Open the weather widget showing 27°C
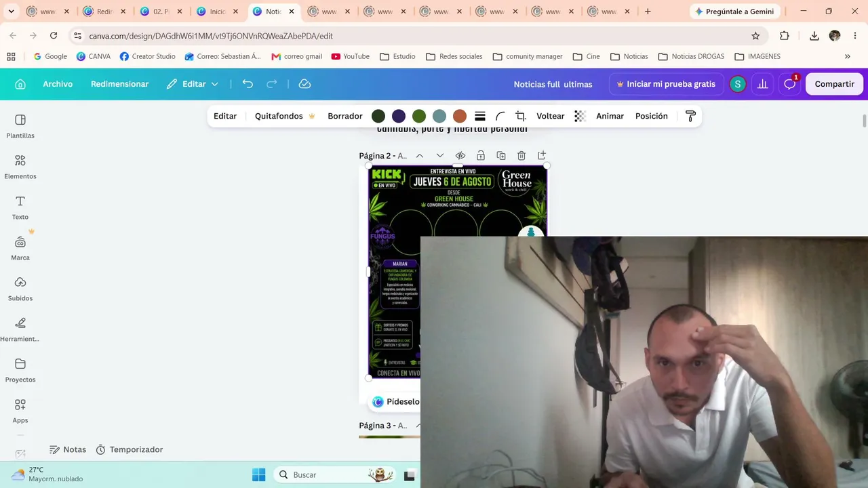 pyautogui.click(x=46, y=474)
